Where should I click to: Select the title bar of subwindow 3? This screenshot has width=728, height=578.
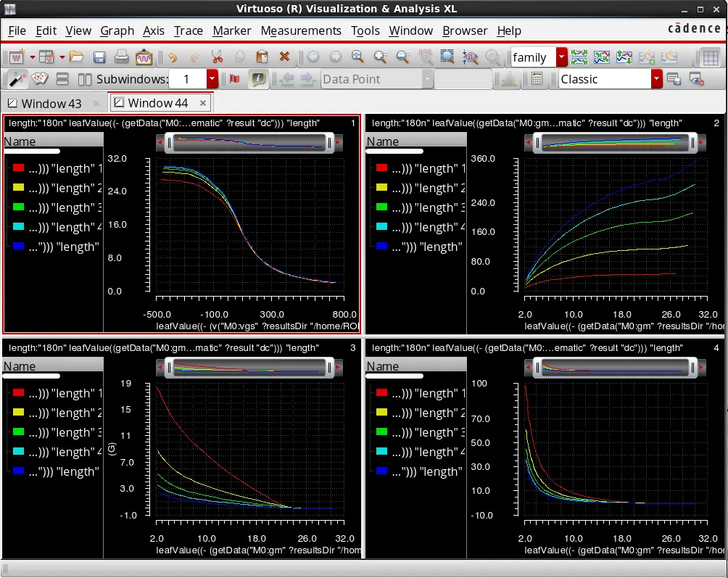click(181, 347)
